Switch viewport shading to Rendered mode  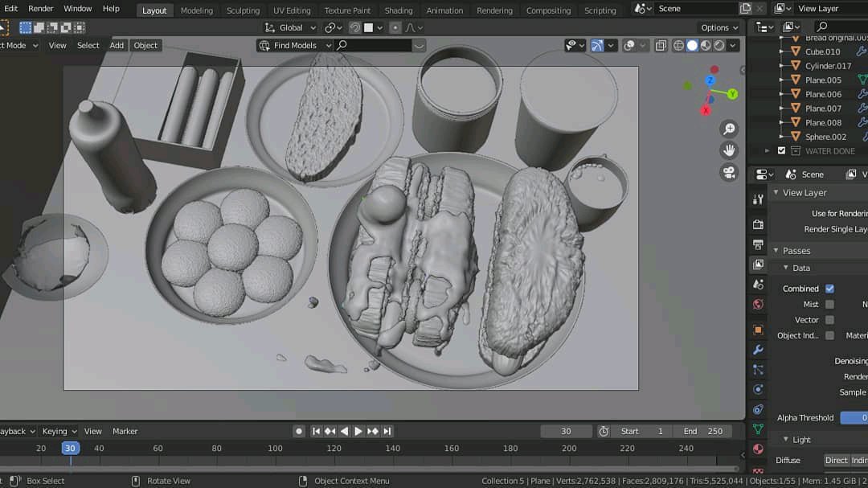click(719, 46)
